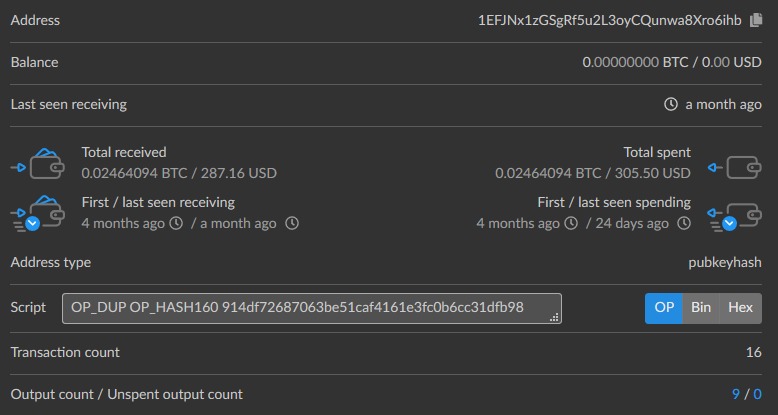Click the First / last seen receiving wallet icon
The image size is (778, 415).
38,213
